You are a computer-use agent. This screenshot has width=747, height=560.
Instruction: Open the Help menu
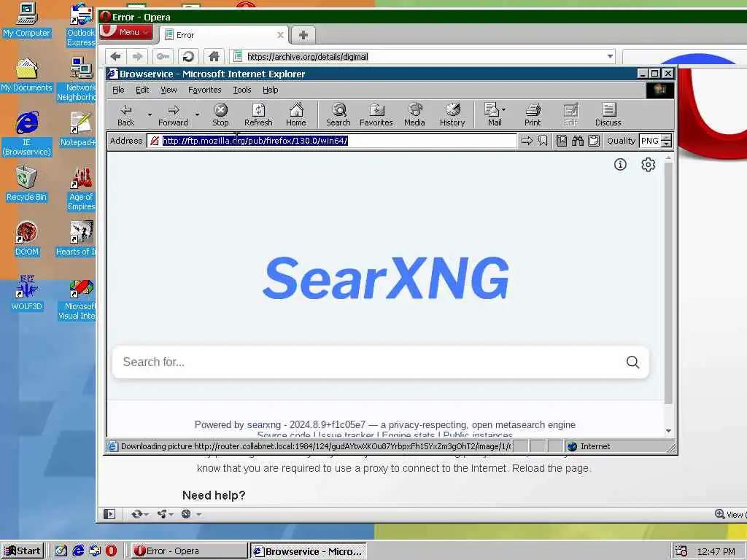pos(270,90)
